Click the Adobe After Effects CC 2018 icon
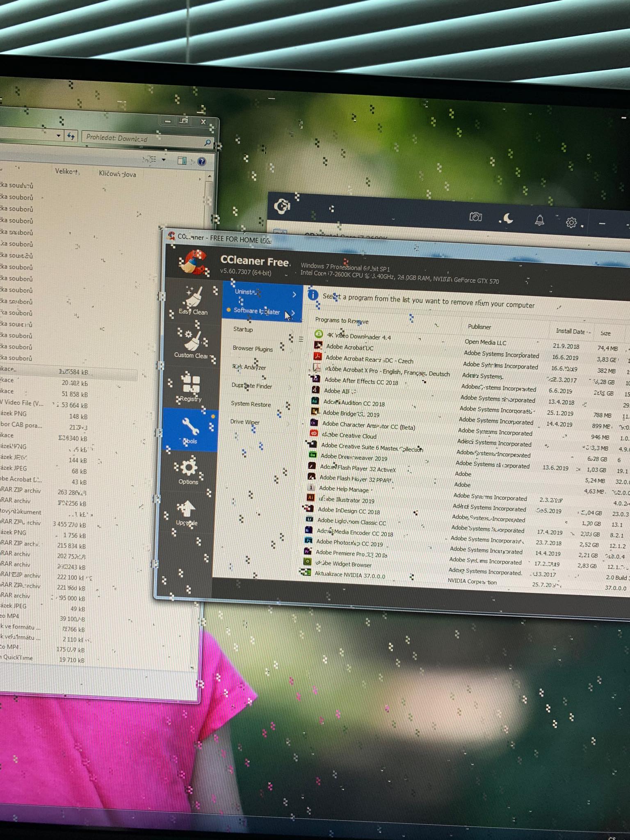Image resolution: width=630 pixels, height=840 pixels. [x=315, y=378]
